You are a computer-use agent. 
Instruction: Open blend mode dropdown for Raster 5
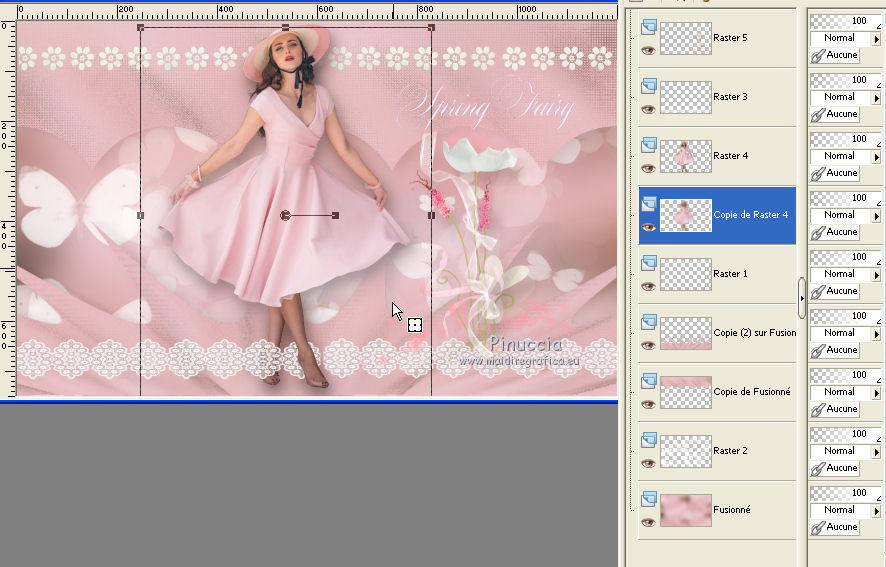click(877, 38)
